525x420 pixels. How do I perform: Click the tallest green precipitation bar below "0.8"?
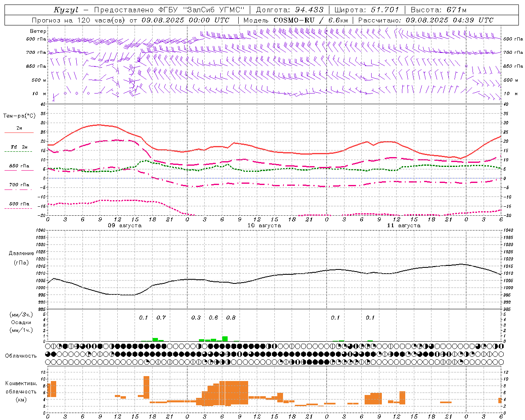coord(225,339)
